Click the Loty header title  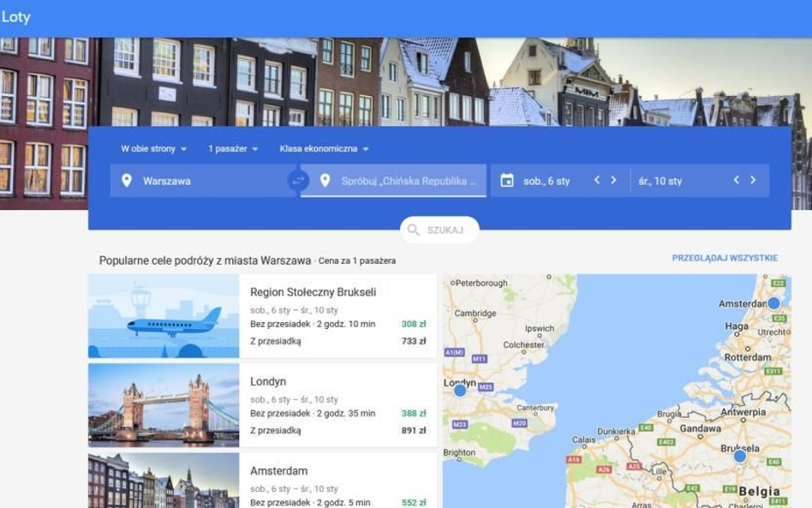click(x=16, y=17)
